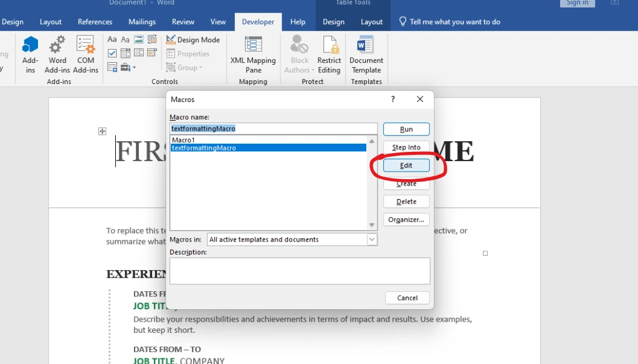This screenshot has height=364, width=638.
Task: Open the macro Organizer
Action: click(x=406, y=220)
